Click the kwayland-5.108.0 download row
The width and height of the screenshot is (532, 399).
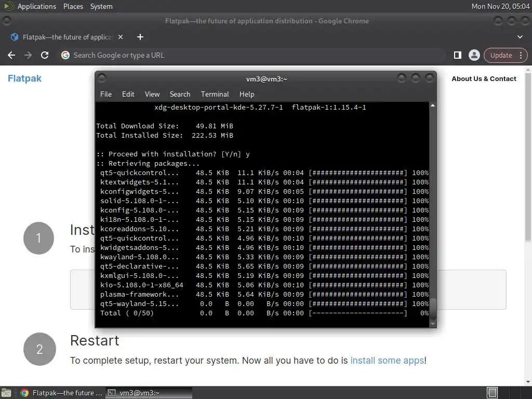pyautogui.click(x=264, y=257)
